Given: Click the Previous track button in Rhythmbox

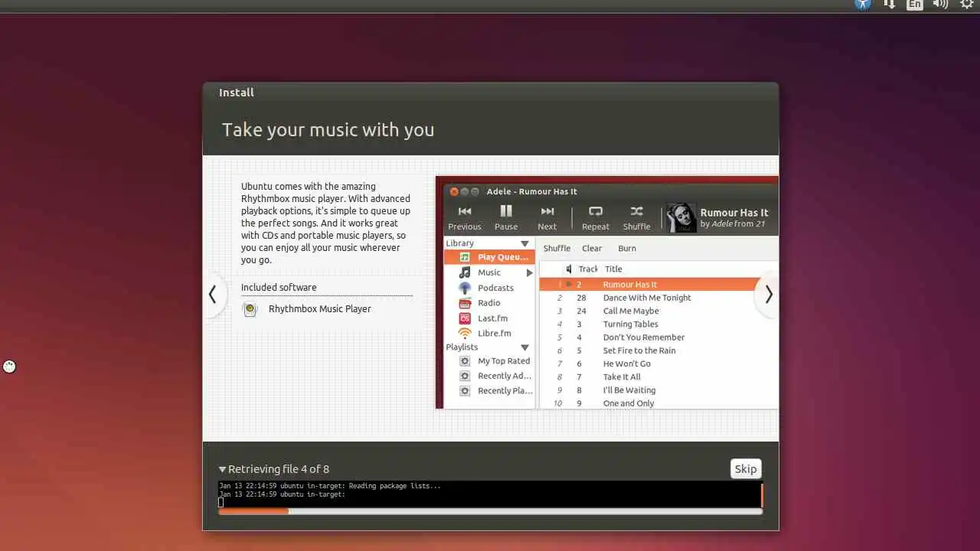Looking at the screenshot, I should (x=465, y=218).
